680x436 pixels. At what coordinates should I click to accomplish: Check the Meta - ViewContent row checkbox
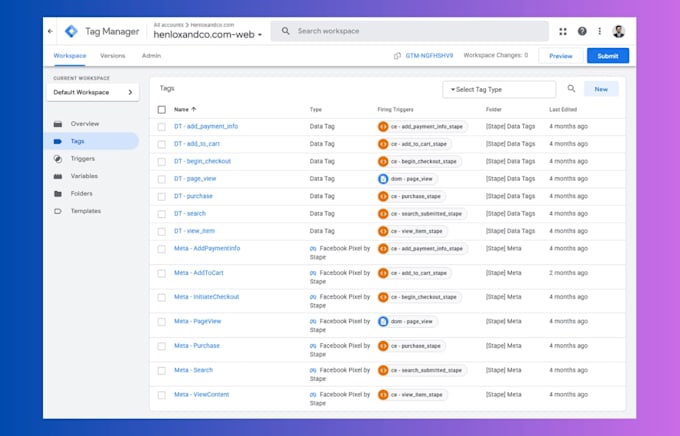coord(162,395)
